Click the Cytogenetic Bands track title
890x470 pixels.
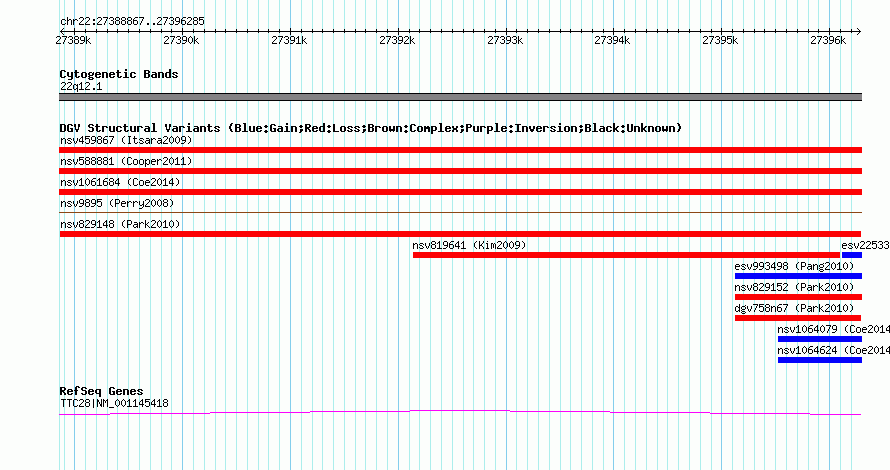point(119,74)
